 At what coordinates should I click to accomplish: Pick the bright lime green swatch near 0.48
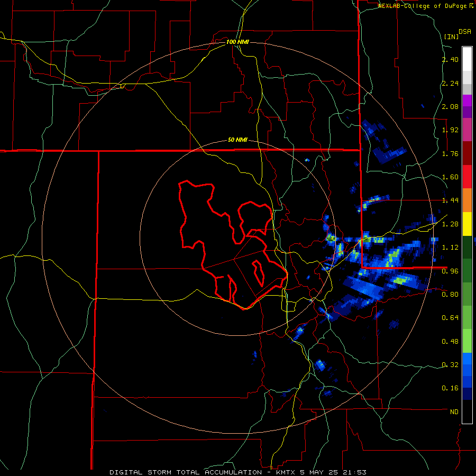click(x=467, y=341)
